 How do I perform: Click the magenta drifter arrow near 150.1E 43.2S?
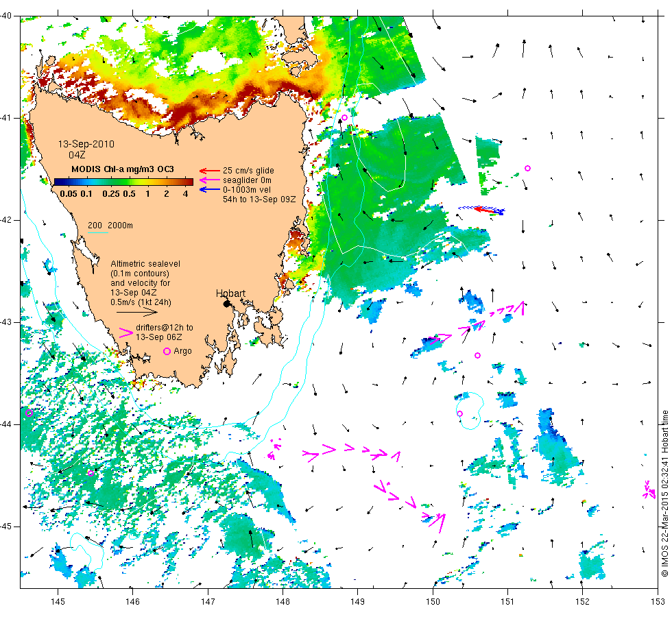[440, 339]
